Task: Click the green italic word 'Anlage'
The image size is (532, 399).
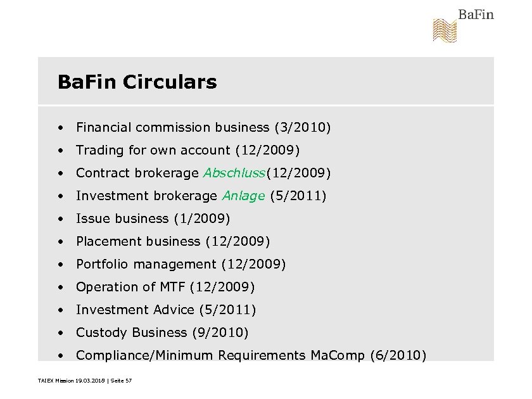Action: tap(243, 196)
